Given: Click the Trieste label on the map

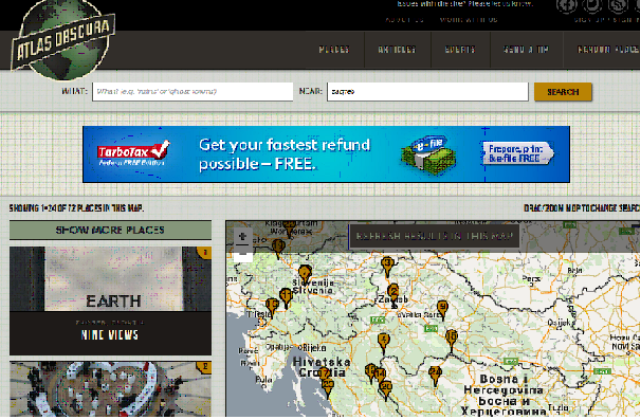Looking at the screenshot, I should 259,314.
